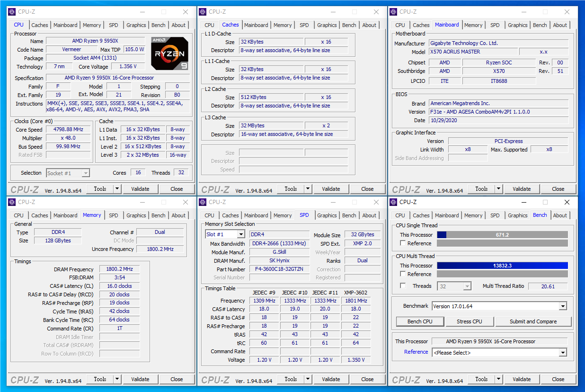Viewport: 585px width, 392px height.
Task: Open the Tools dropdown arrow in the Caches window
Action: click(x=308, y=189)
